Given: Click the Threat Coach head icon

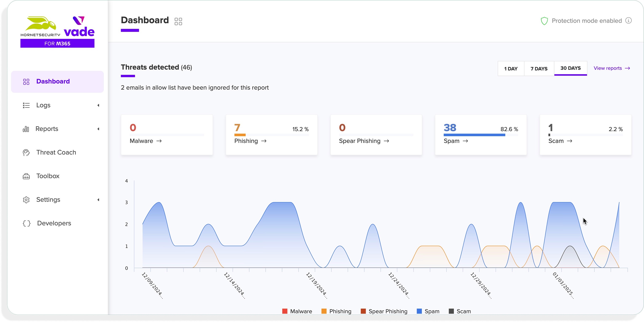Looking at the screenshot, I should [x=26, y=152].
